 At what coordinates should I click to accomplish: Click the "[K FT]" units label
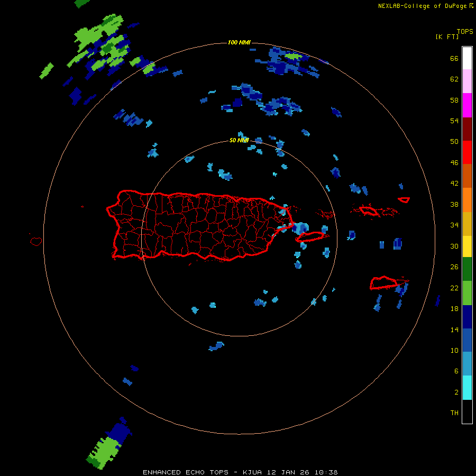(x=447, y=36)
